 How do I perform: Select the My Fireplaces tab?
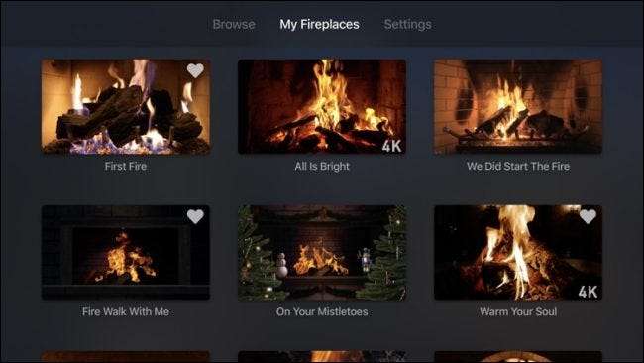point(320,24)
